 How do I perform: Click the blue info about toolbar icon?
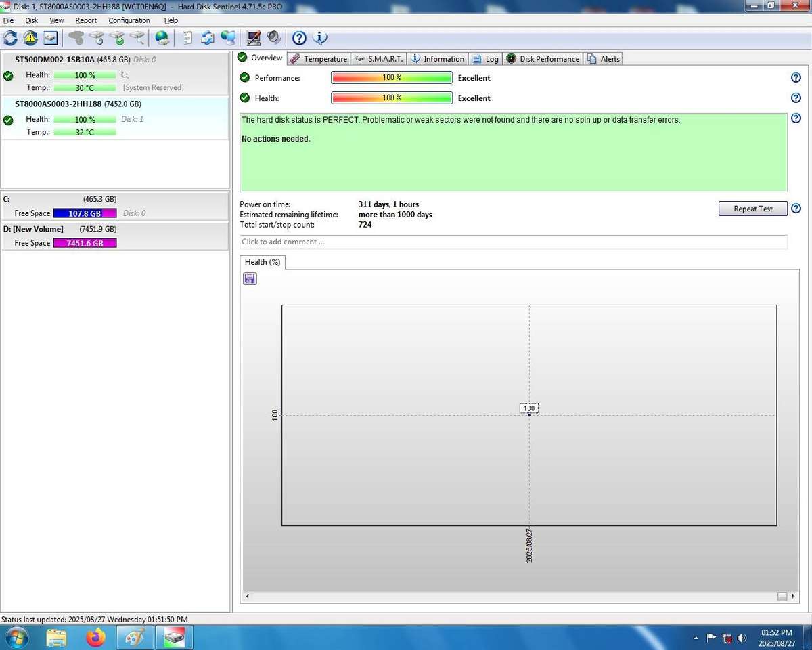coord(319,38)
